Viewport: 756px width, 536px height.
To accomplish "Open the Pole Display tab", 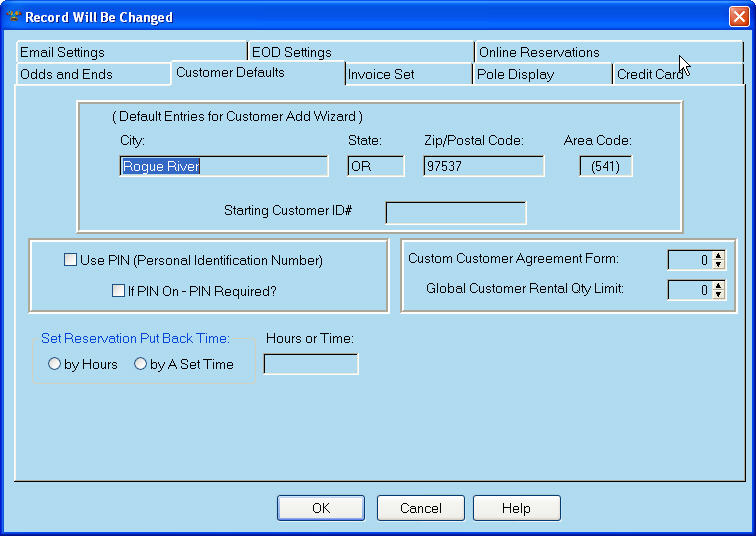I will click(516, 74).
